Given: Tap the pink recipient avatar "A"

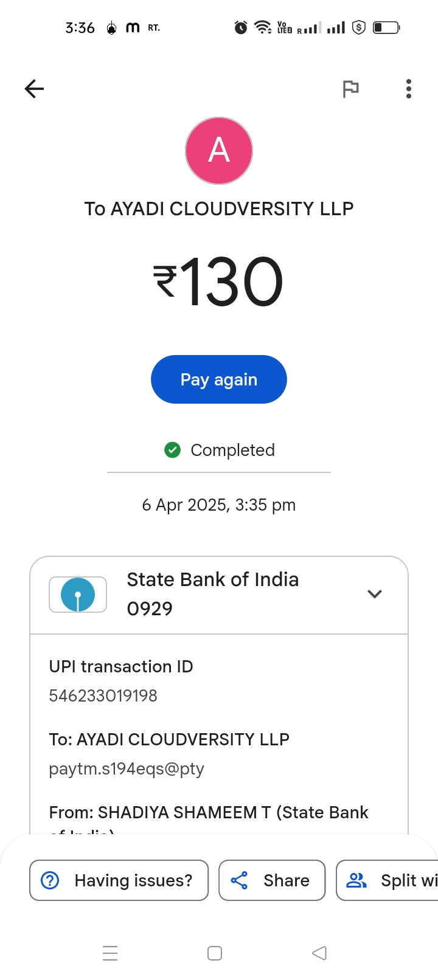Looking at the screenshot, I should pyautogui.click(x=219, y=151).
